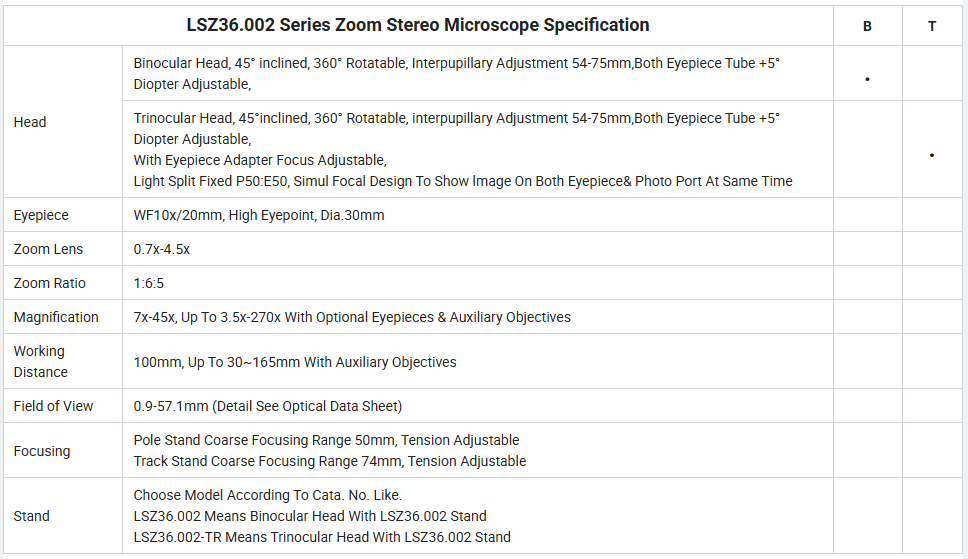Click the Zoom Ratio 1:6:5 value

click(x=149, y=283)
